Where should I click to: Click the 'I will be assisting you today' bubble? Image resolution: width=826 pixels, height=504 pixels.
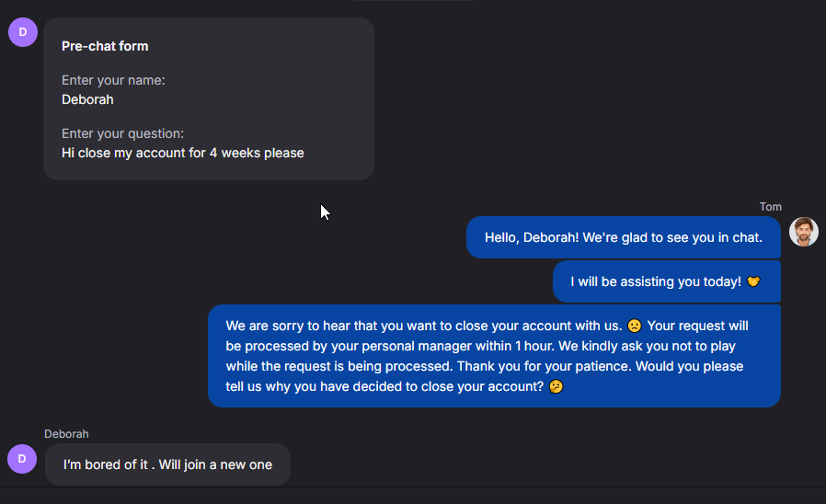666,281
